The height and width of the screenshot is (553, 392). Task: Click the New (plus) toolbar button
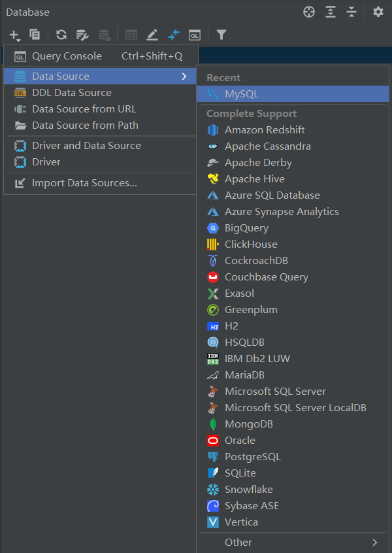(14, 35)
